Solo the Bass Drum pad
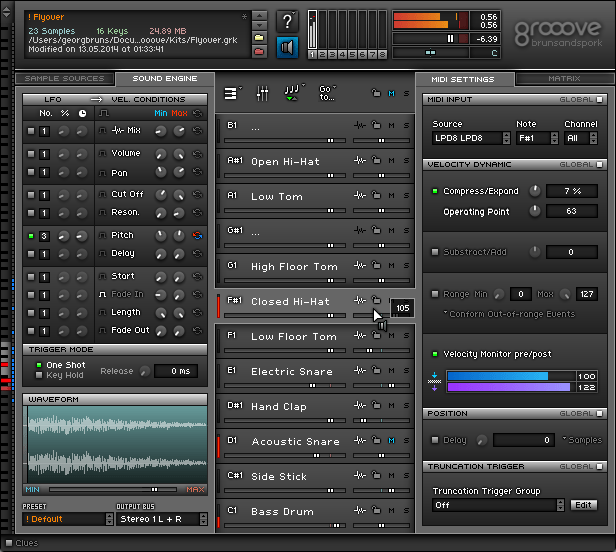The width and height of the screenshot is (616, 552). pos(406,511)
